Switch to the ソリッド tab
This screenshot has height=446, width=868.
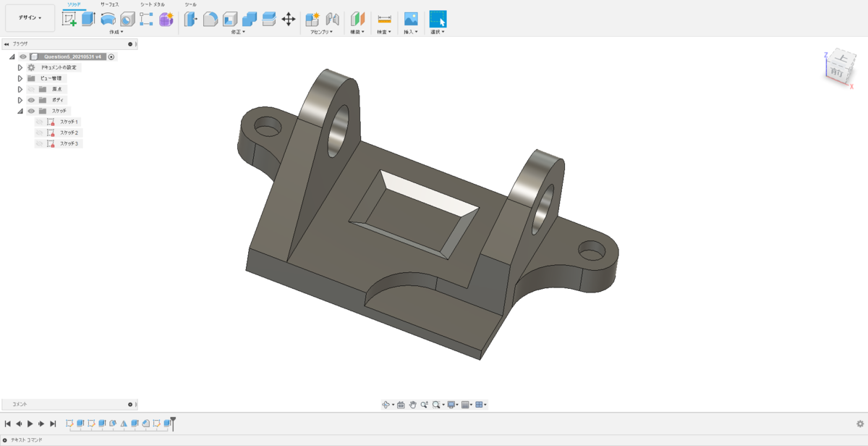[x=75, y=4]
